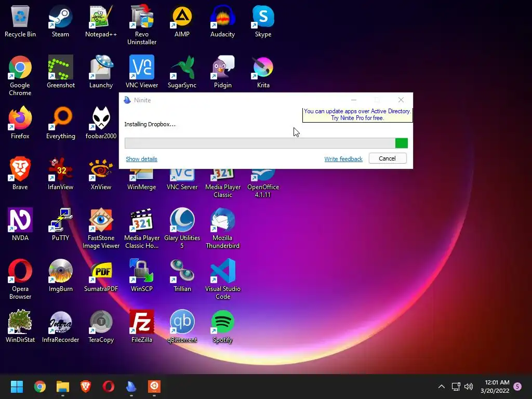Screen dimensions: 532x399
Task: Select the XnView desktop icon
Action: (101, 174)
